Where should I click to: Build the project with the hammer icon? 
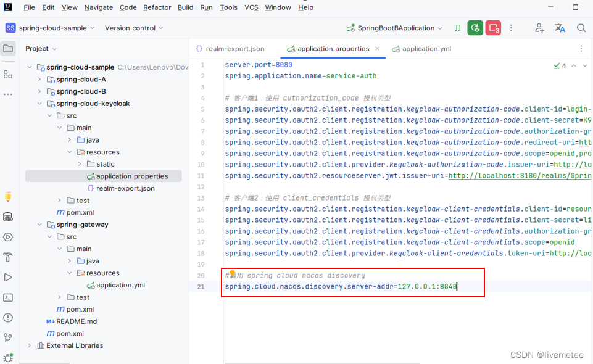pos(8,257)
